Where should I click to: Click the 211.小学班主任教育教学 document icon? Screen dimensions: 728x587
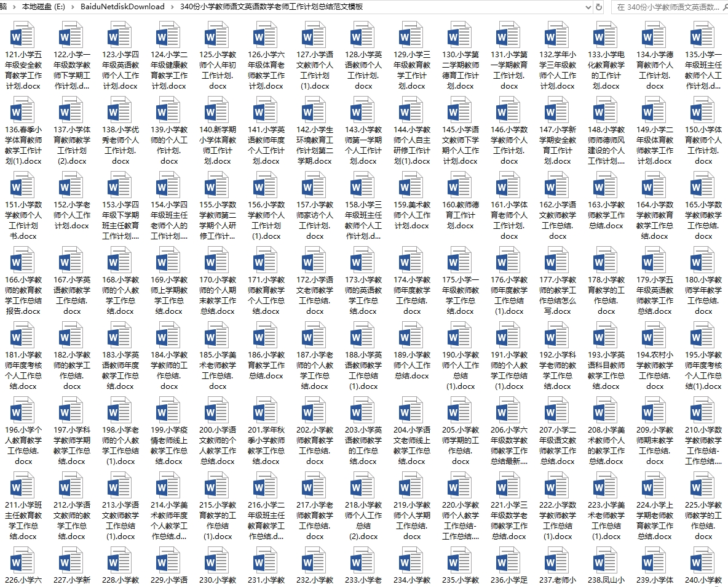point(23,486)
